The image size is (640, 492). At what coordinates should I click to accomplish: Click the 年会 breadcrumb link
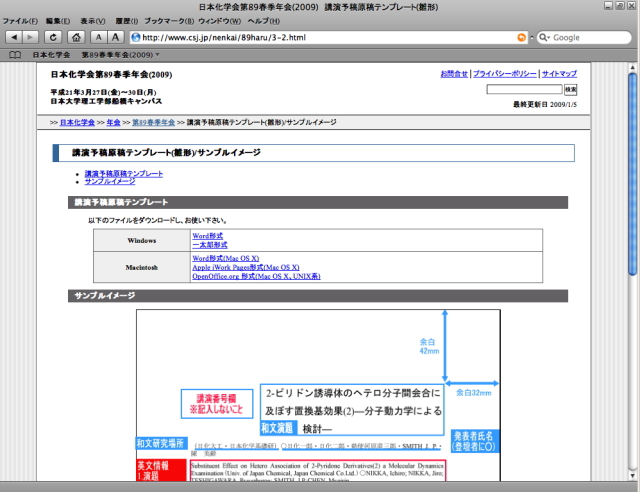113,122
